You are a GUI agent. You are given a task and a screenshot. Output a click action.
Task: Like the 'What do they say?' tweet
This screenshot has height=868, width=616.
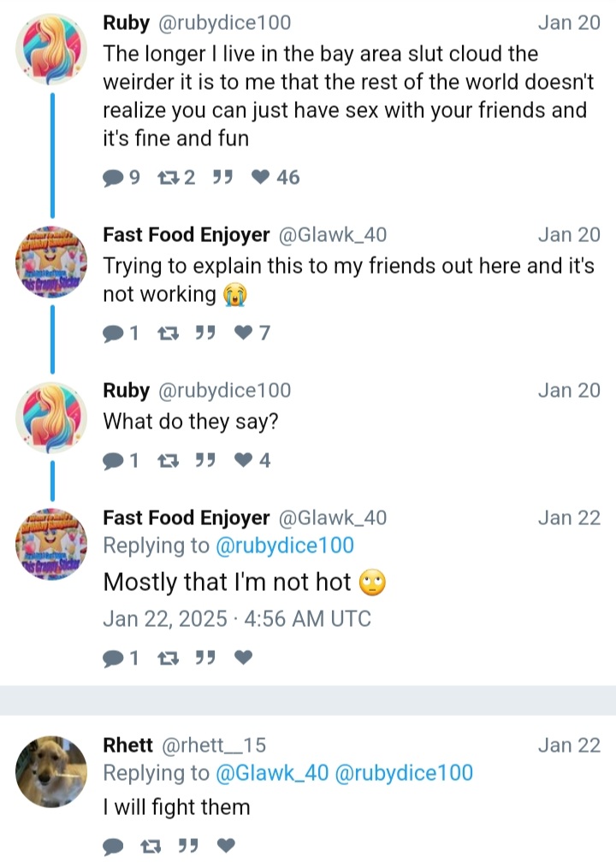click(x=244, y=461)
